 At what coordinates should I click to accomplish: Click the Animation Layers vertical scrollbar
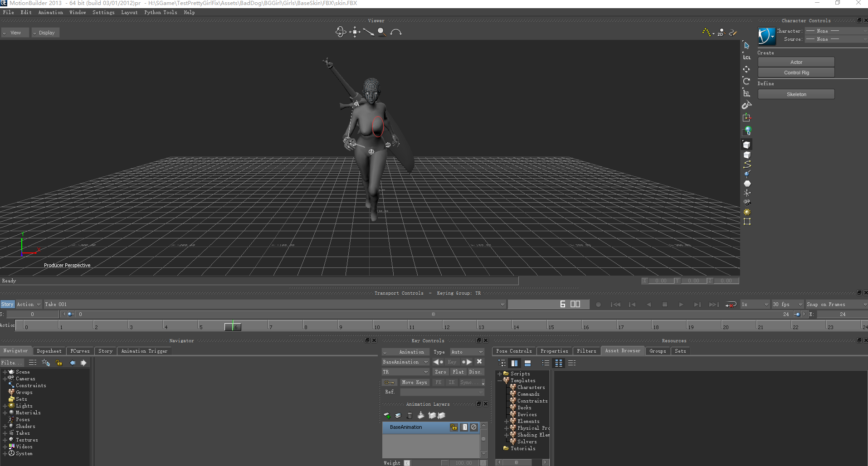(483, 440)
